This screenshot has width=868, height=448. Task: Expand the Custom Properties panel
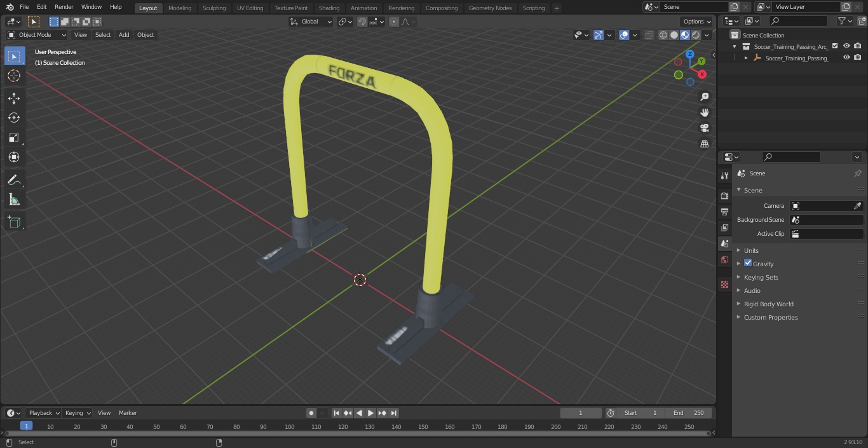point(771,317)
